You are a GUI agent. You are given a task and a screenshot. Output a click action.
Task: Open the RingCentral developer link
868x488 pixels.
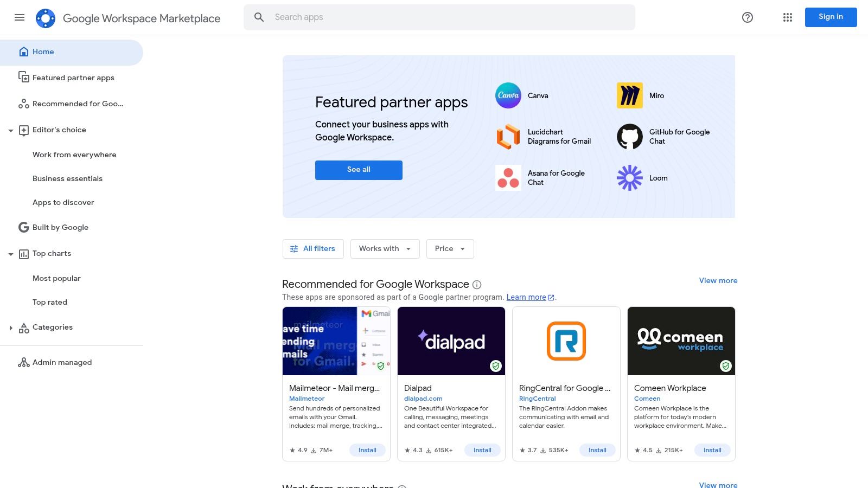click(x=537, y=399)
